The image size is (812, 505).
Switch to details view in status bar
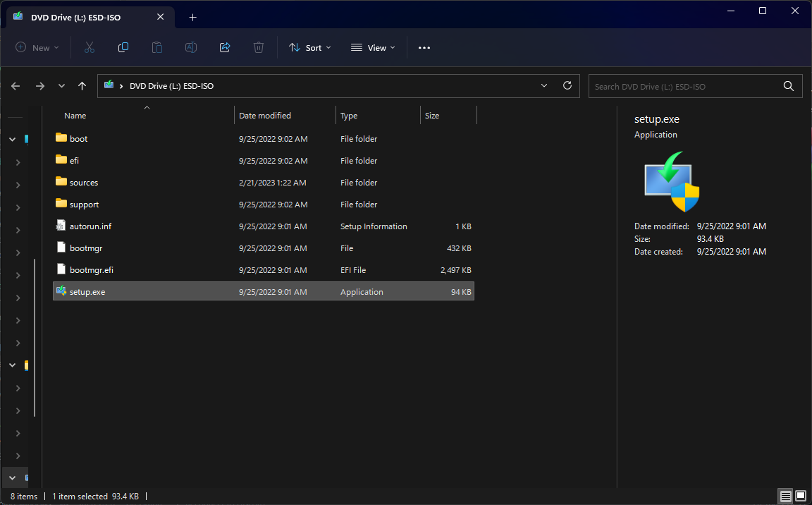click(x=786, y=497)
